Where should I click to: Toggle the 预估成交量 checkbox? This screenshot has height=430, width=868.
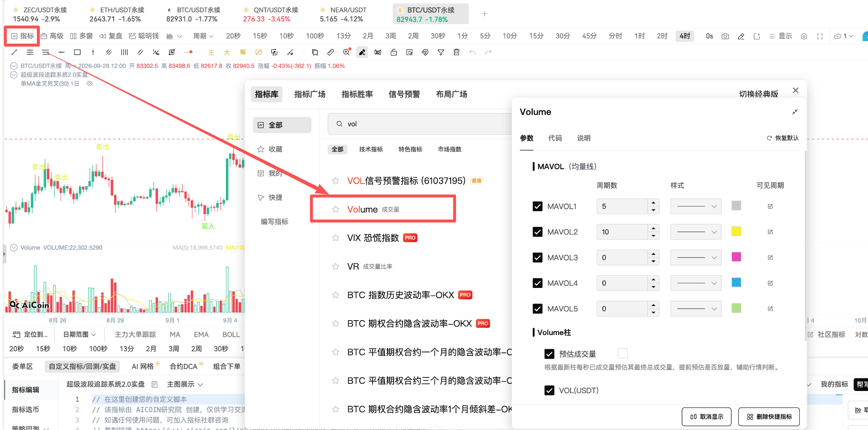(549, 354)
